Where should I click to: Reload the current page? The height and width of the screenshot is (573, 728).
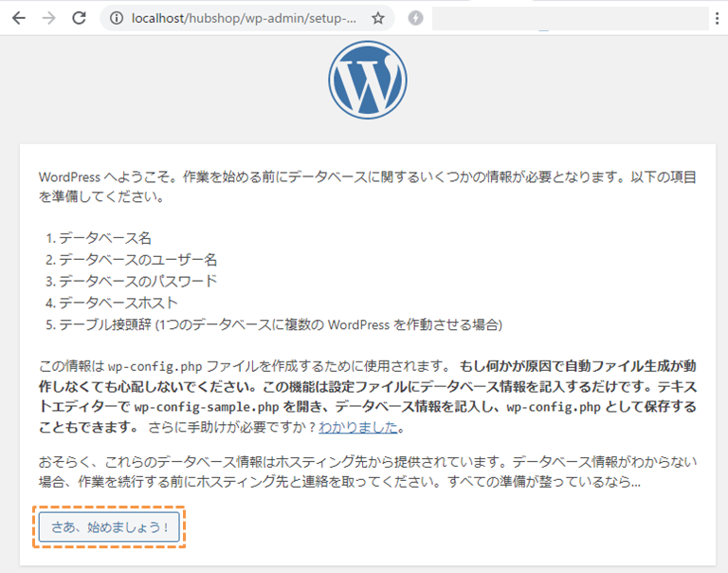point(79,18)
